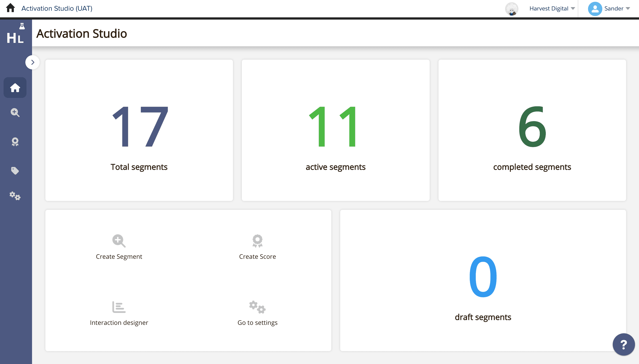Select the completed segments card

(532, 130)
